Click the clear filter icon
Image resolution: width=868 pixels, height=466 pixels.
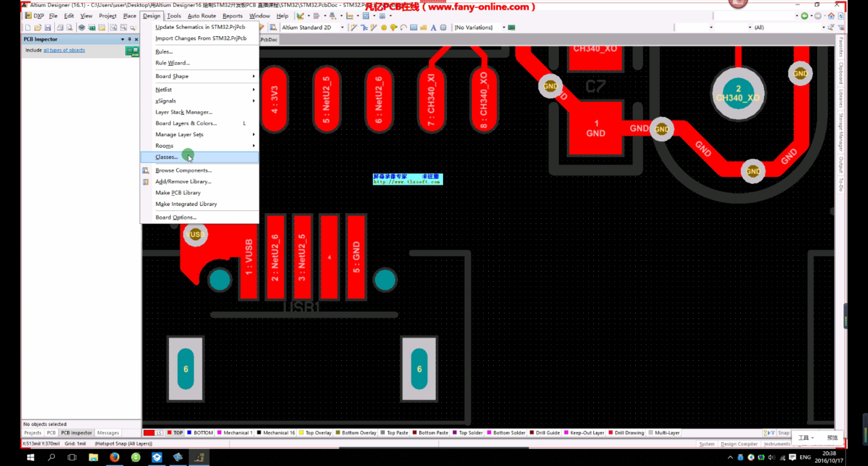841,28
